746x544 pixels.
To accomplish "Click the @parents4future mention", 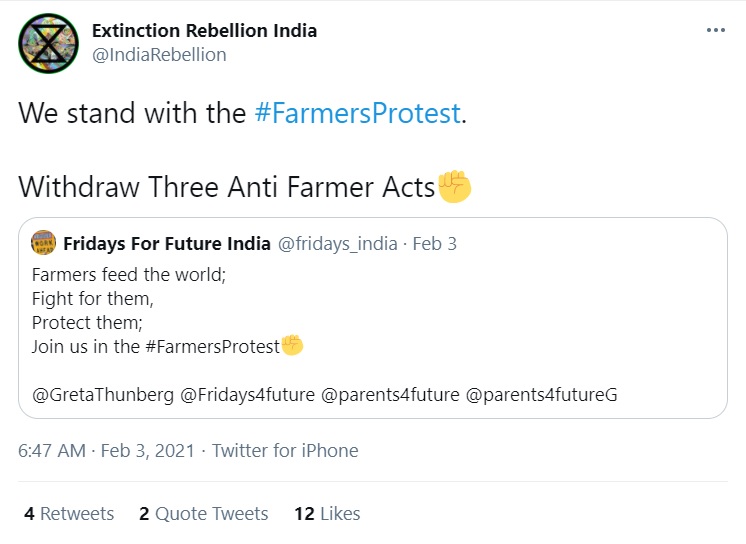I will [x=388, y=395].
